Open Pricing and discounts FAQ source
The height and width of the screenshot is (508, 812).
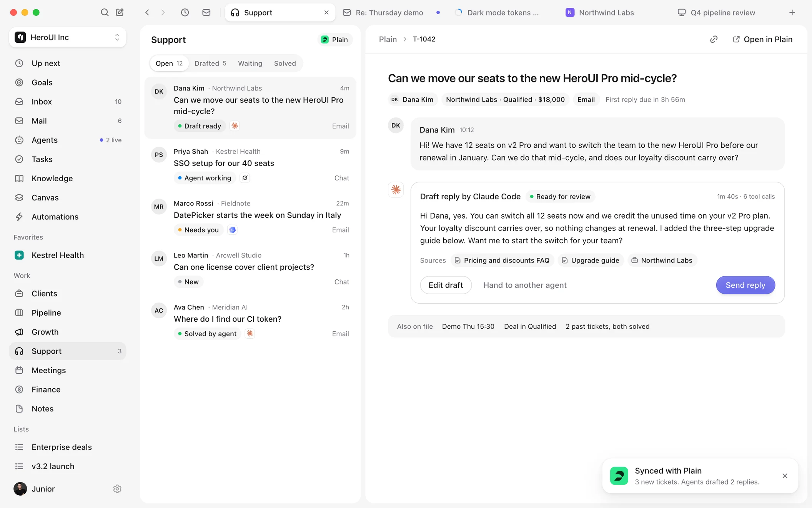[502, 261]
